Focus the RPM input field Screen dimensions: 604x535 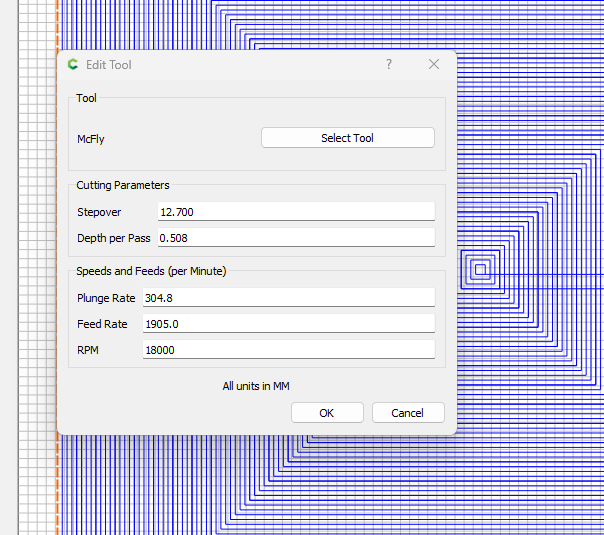(289, 350)
